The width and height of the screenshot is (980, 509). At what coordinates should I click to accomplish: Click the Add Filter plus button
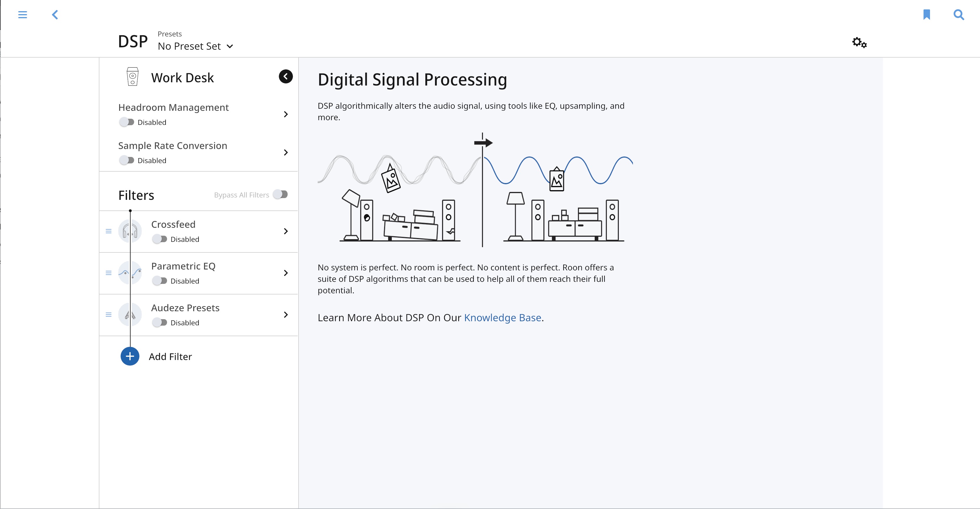pos(130,356)
